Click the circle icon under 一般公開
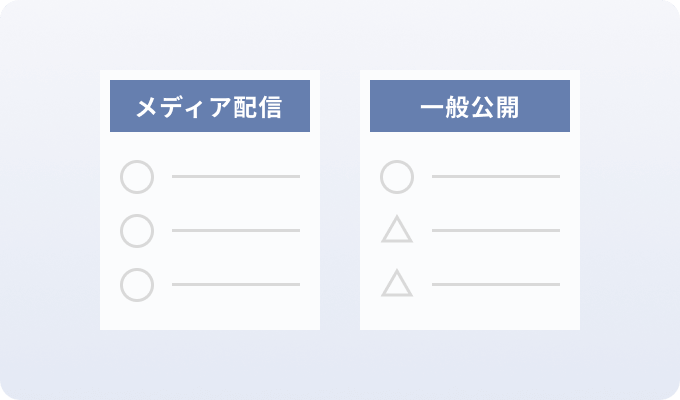 point(397,177)
